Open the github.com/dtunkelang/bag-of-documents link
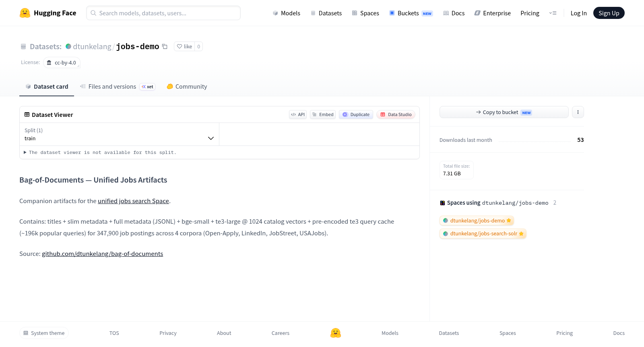Screen dimensions: 644x347 (102, 253)
